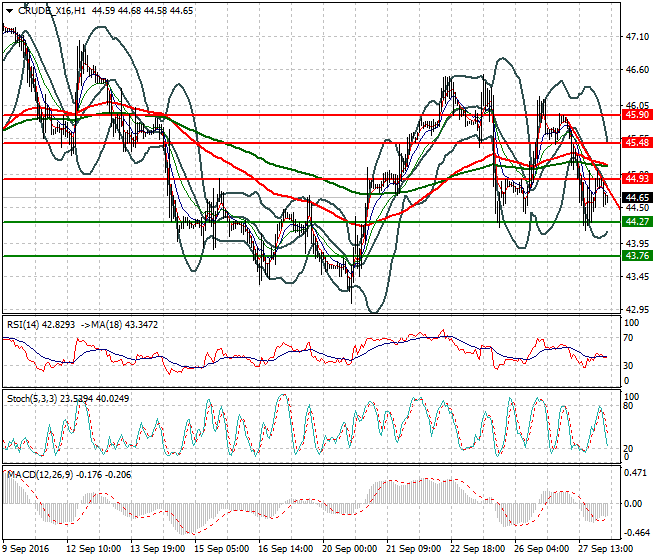Click the Stochastic 80 level scale value
Image resolution: width=660 pixels, height=560 pixels.
coord(628,406)
